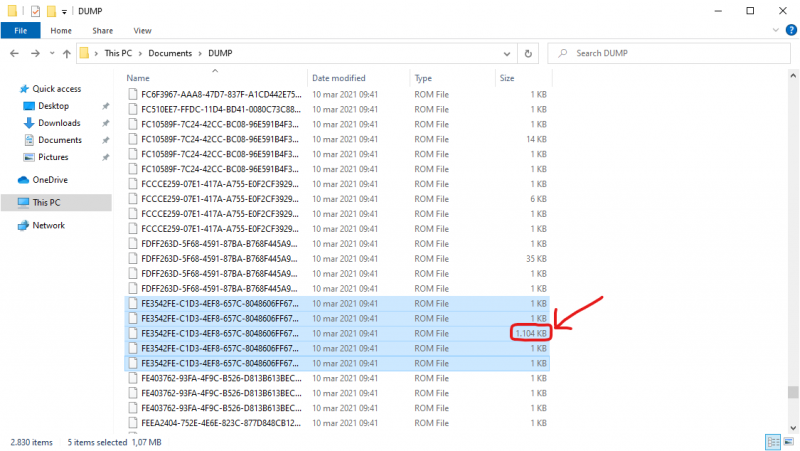
Task: Open the recent locations dropdown
Action: click(x=52, y=53)
